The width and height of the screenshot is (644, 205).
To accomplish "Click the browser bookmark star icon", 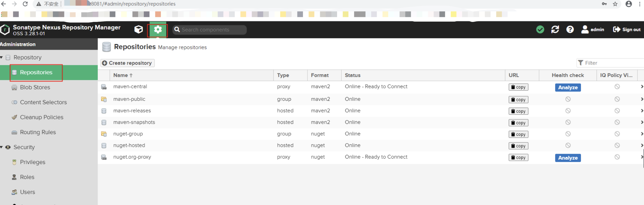I will [x=615, y=4].
